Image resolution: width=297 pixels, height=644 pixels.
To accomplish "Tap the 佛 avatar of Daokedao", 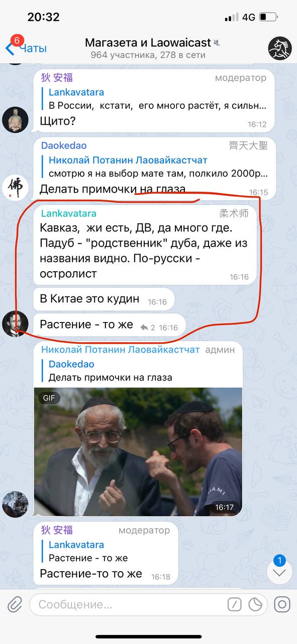I will 15,188.
